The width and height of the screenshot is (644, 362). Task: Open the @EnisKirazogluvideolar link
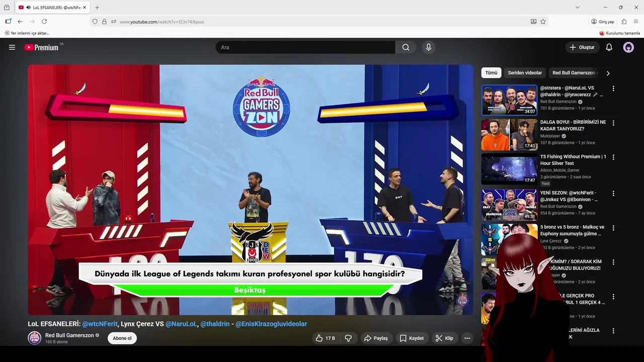pos(271,324)
